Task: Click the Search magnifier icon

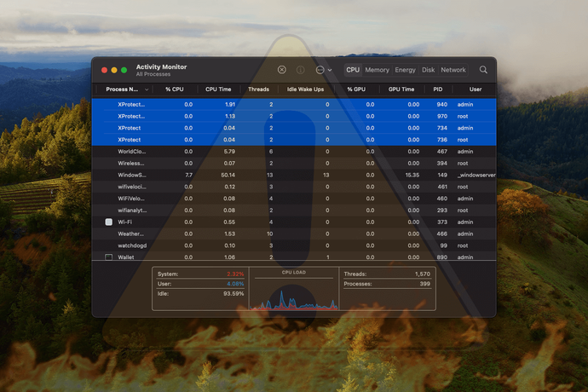Action: tap(483, 70)
